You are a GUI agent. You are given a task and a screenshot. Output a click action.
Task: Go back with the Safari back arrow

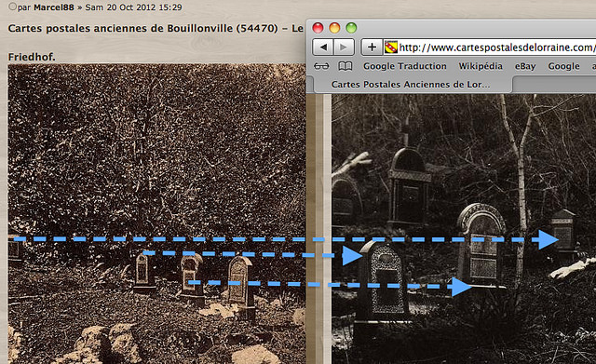tap(323, 47)
